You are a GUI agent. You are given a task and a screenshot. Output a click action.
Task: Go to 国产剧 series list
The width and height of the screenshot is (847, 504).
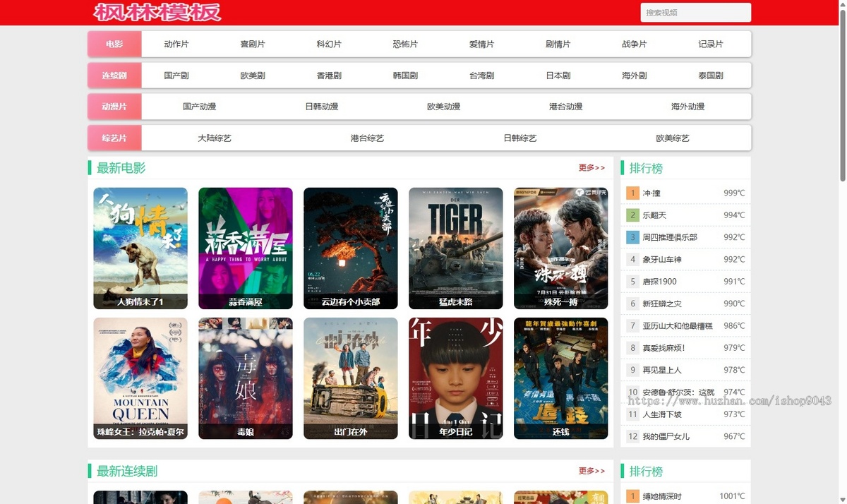pos(176,75)
